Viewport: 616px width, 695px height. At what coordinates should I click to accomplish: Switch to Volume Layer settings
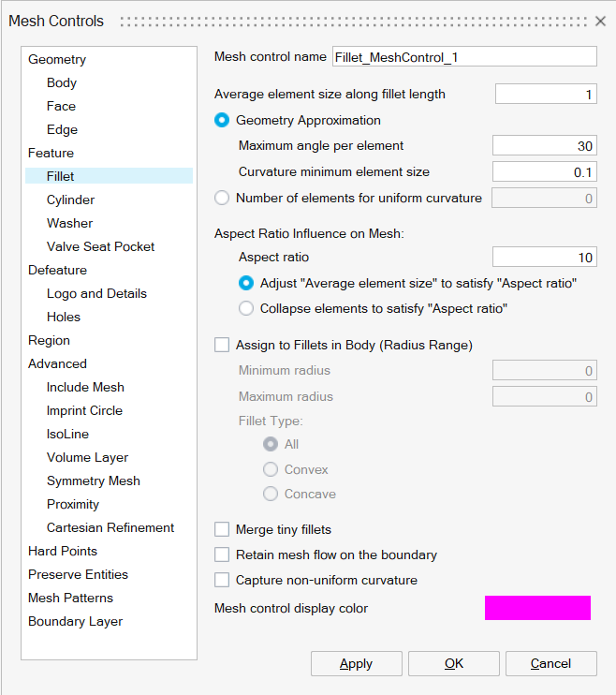coord(87,457)
